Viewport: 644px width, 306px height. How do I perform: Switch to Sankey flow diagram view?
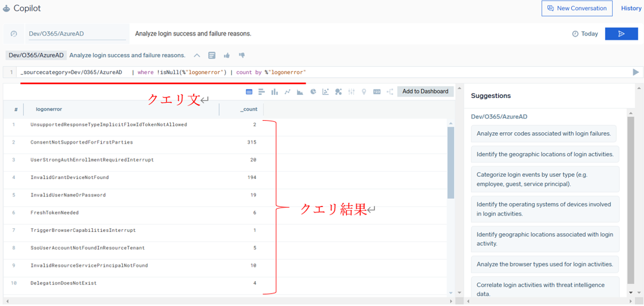390,92
